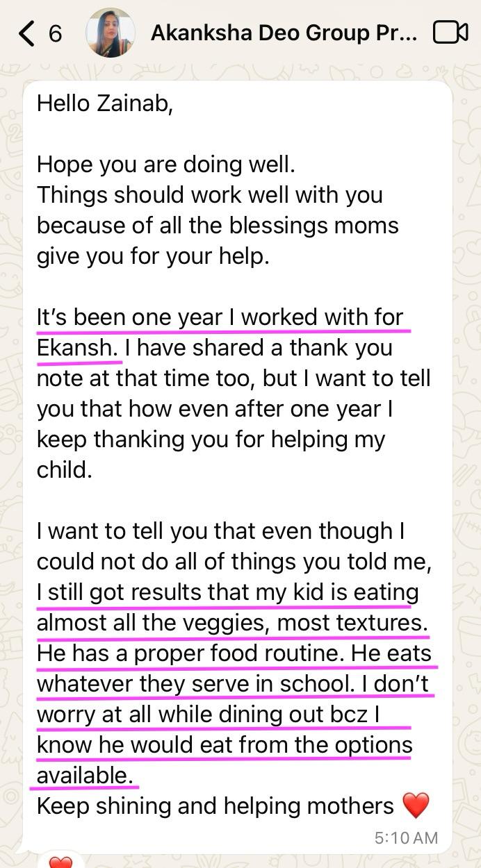The width and height of the screenshot is (481, 868).
Task: Click the "give you for your help." line
Action: point(152,256)
